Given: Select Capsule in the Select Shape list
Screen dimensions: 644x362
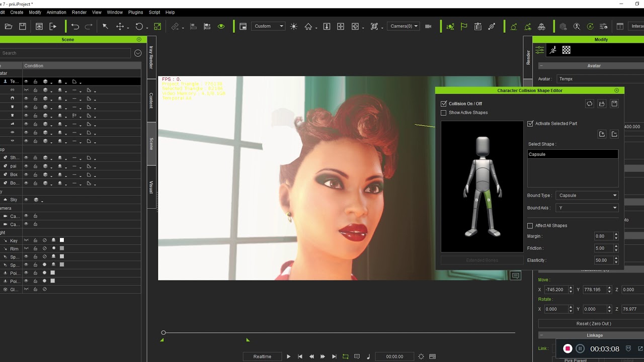Looking at the screenshot, I should [573, 154].
